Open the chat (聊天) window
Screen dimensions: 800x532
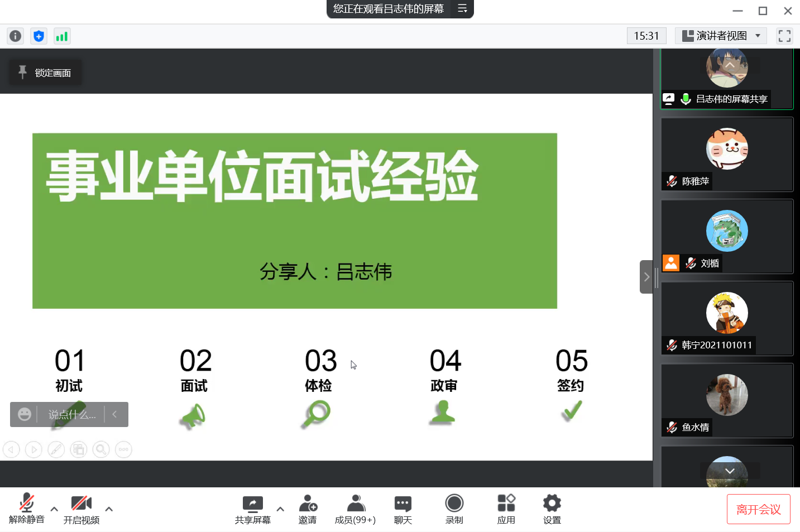pos(403,509)
